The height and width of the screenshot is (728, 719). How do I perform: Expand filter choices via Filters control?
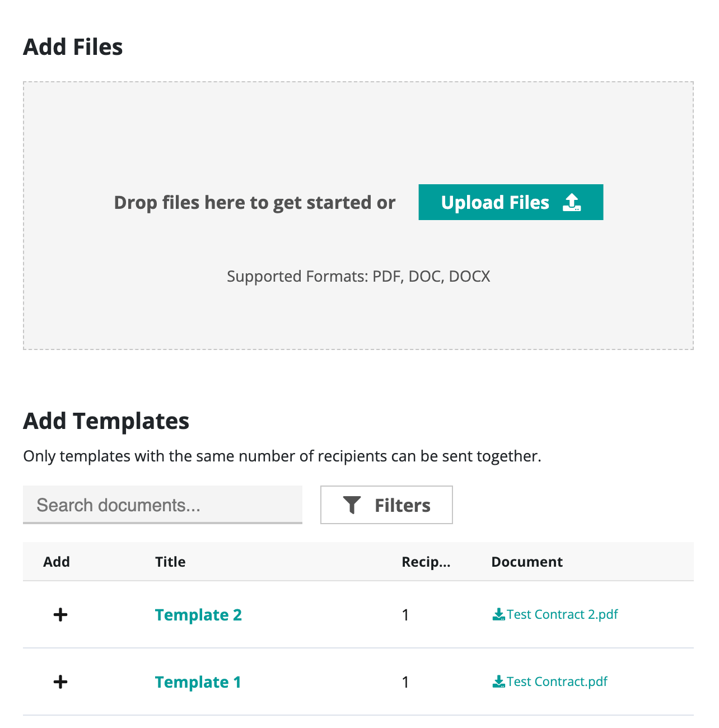pos(386,505)
